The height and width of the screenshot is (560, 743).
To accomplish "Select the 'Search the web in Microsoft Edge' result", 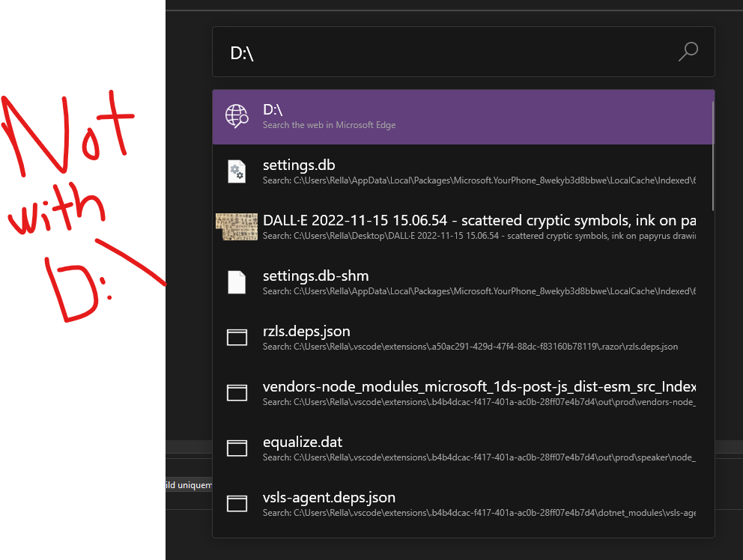I will tap(463, 117).
